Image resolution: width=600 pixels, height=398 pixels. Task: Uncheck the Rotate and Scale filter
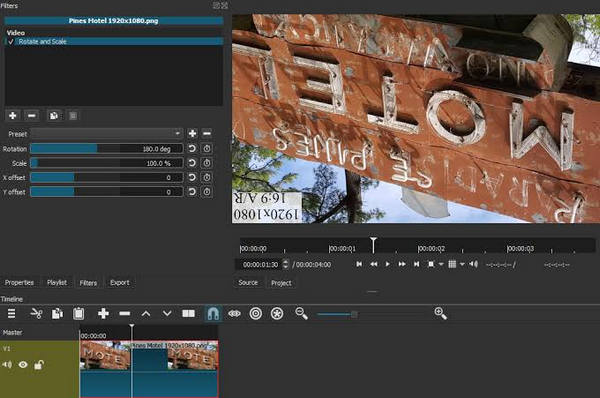(x=10, y=41)
